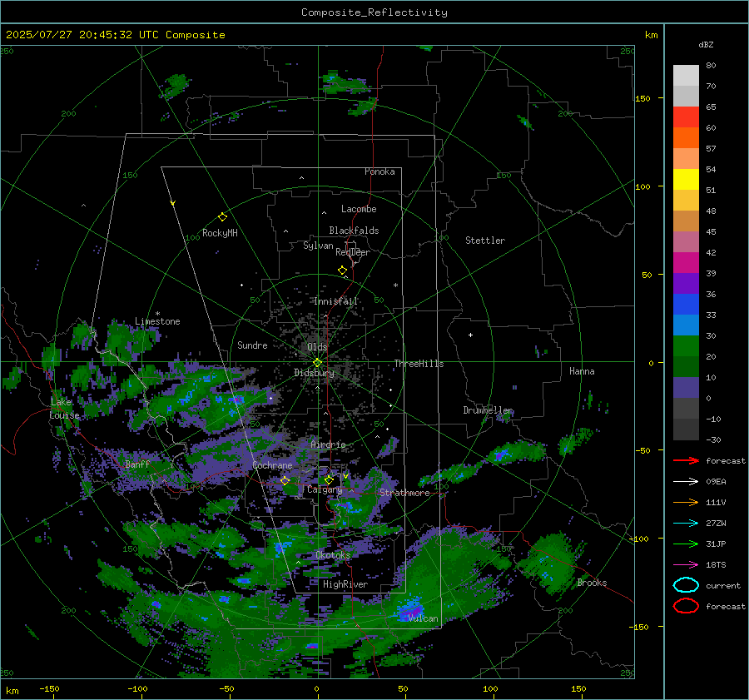Click the top-right km axis unit label

651,35
